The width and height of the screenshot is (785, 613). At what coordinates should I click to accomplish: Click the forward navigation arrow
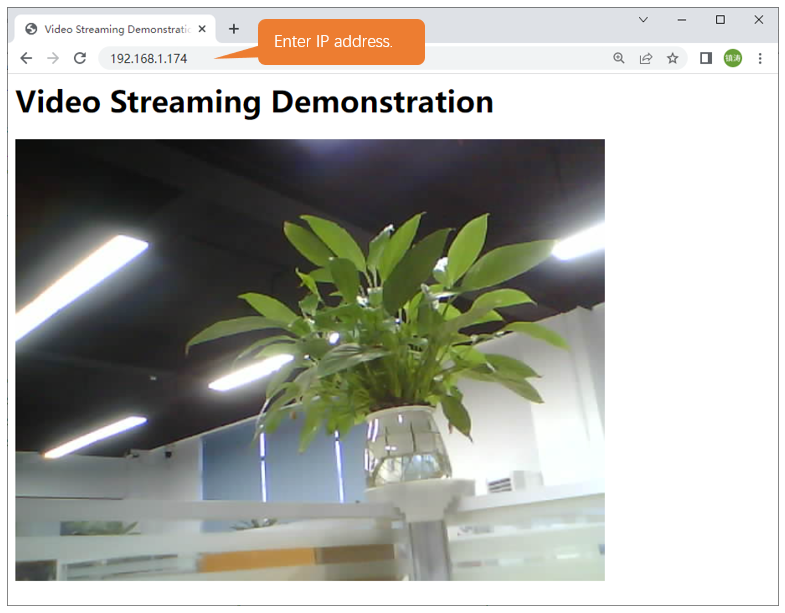(53, 59)
